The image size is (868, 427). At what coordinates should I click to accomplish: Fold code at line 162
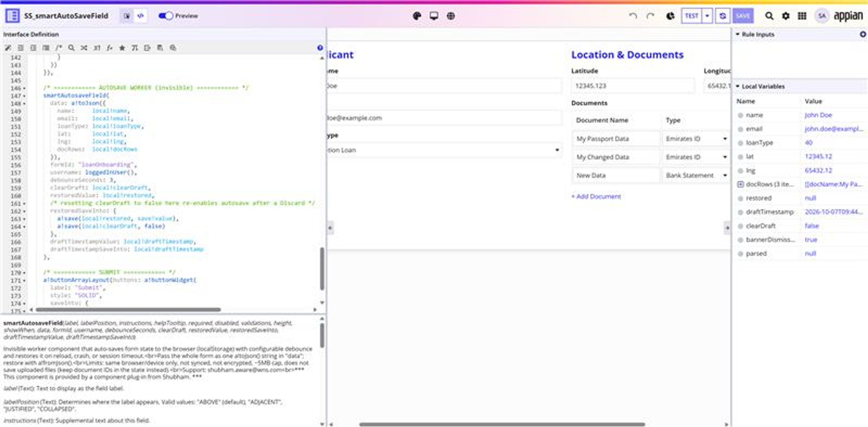pos(24,211)
